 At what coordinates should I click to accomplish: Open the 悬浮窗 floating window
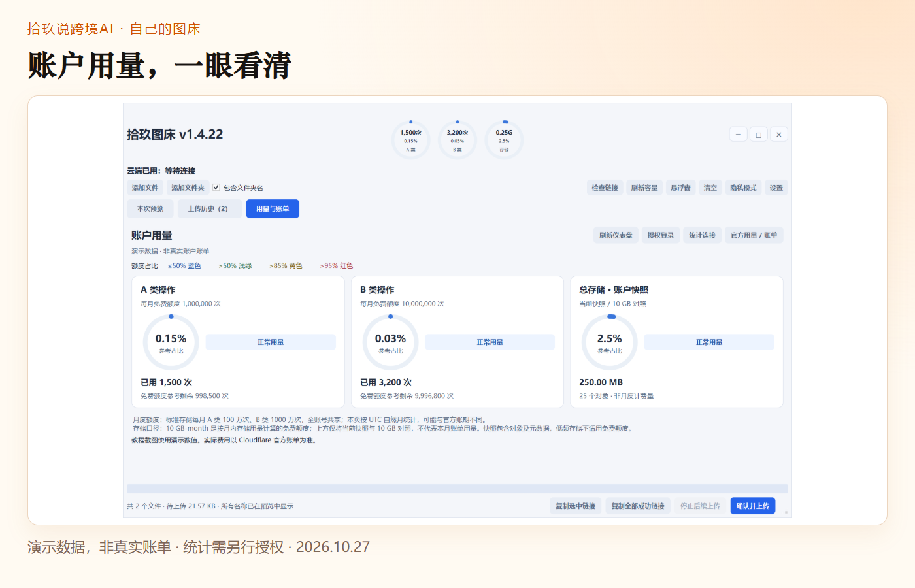(680, 188)
